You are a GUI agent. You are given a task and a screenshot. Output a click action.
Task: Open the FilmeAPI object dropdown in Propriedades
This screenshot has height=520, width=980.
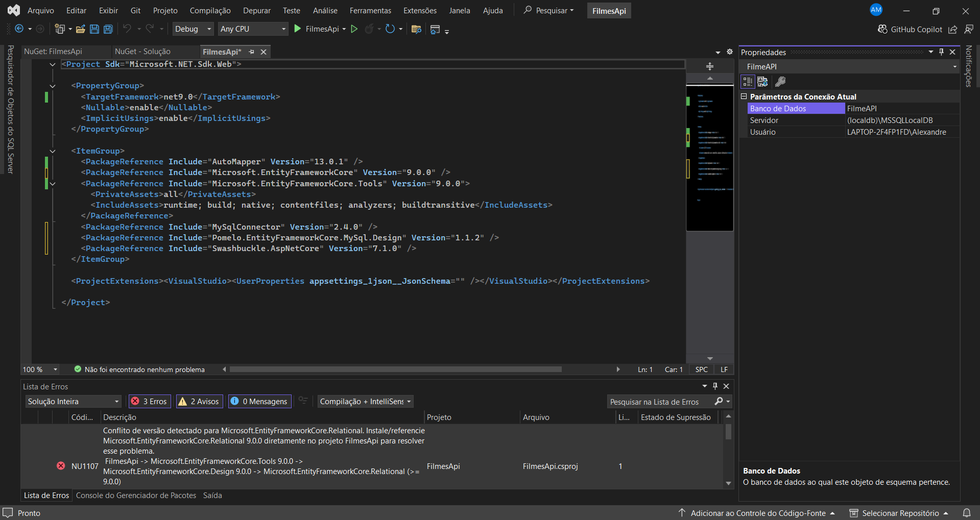pos(954,67)
